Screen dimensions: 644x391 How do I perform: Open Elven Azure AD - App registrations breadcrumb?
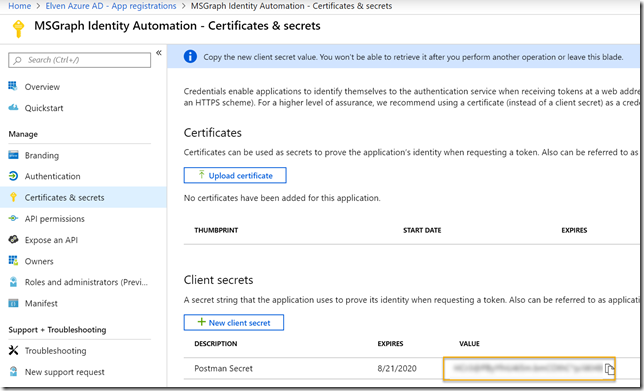(111, 6)
